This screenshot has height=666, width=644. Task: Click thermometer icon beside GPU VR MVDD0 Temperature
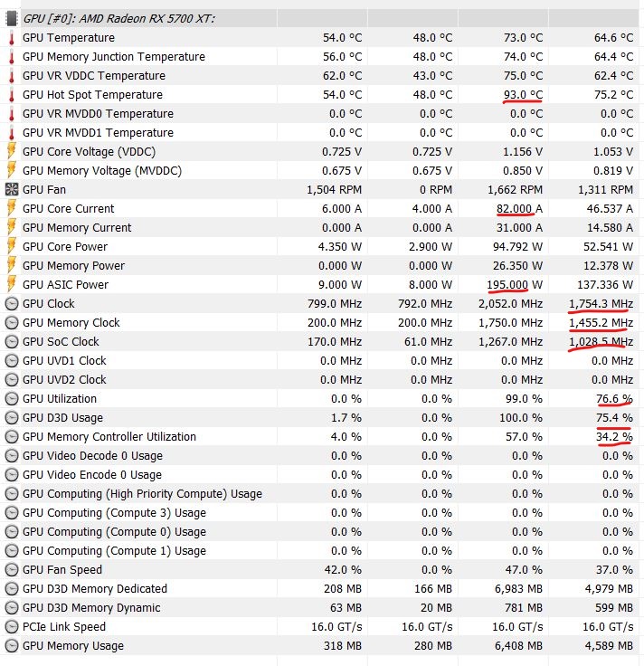click(x=12, y=114)
